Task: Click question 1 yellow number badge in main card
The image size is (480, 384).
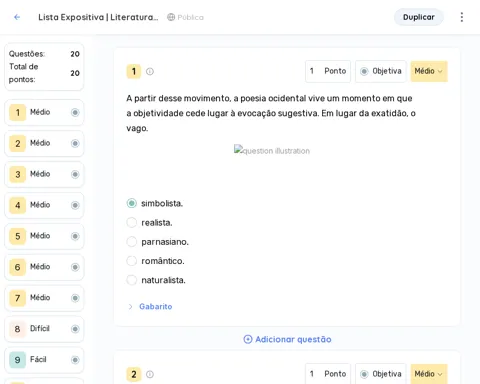Action: tap(134, 71)
